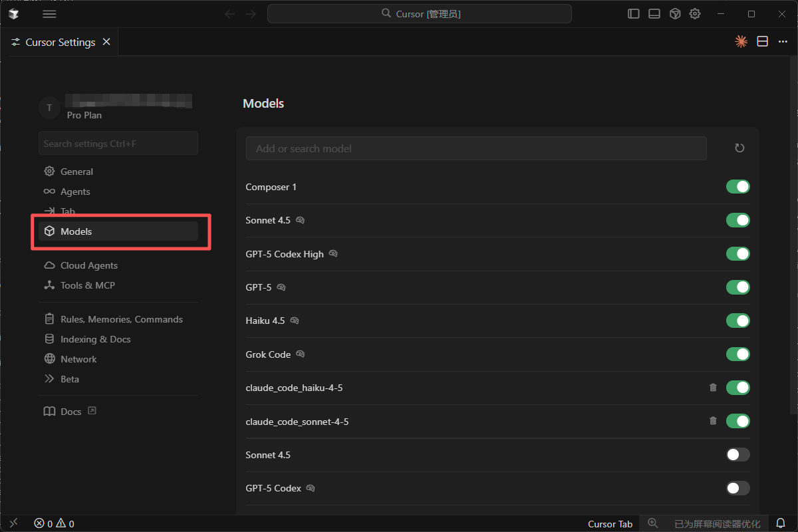Open General settings section
Viewport: 798px width, 532px height.
pyautogui.click(x=118, y=172)
